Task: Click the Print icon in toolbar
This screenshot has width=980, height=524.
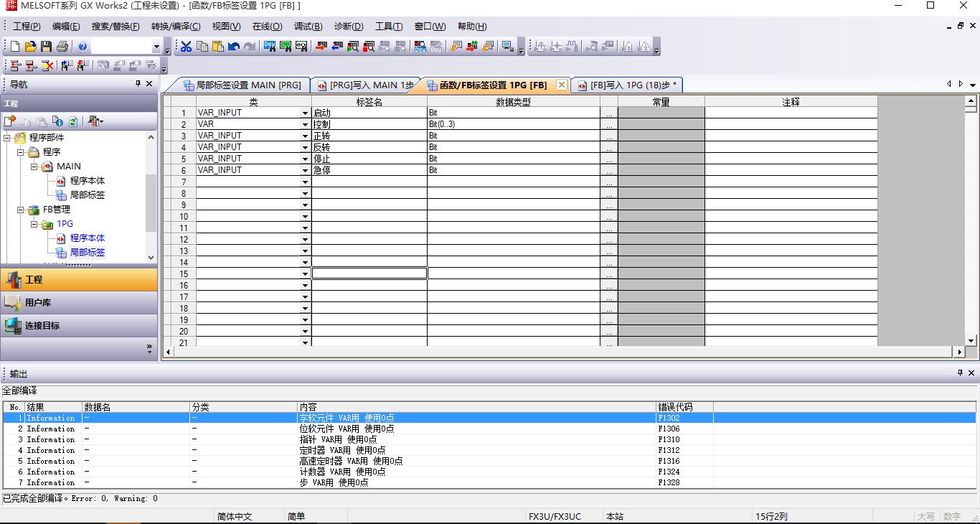Action: (62, 47)
